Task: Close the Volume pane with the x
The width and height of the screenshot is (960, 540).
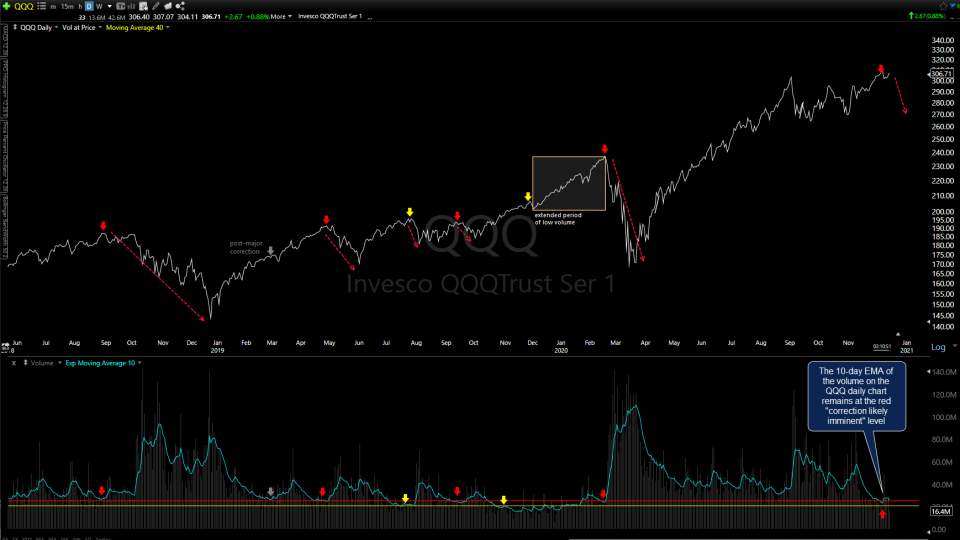Action: point(13,363)
